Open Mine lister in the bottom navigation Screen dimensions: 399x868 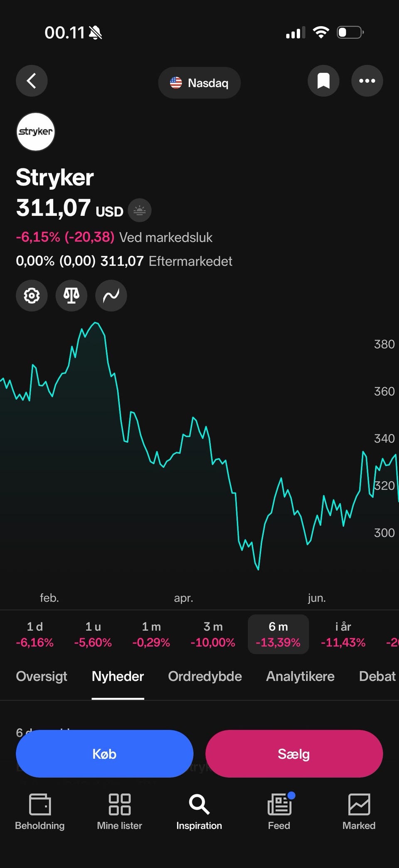(x=120, y=812)
